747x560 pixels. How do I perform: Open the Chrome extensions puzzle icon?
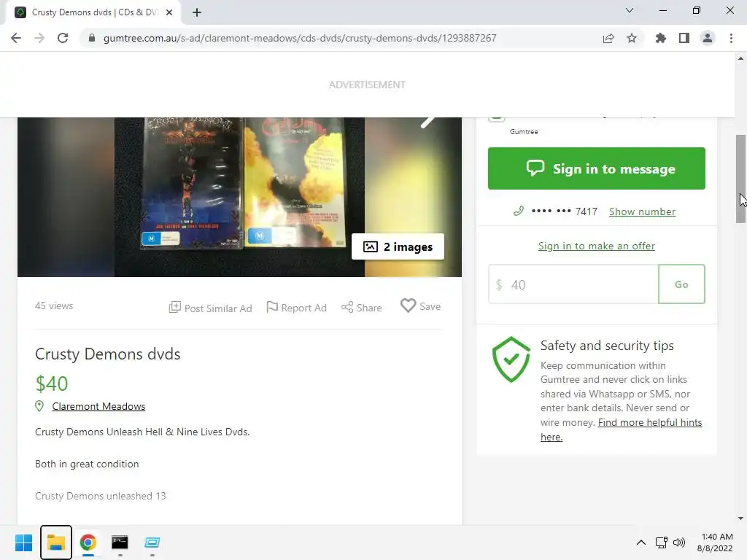[661, 38]
